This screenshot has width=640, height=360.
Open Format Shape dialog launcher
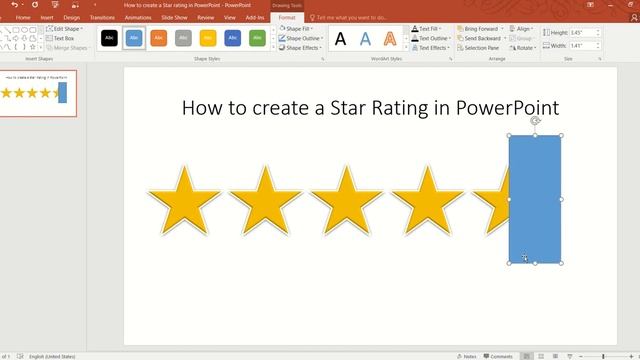322,59
